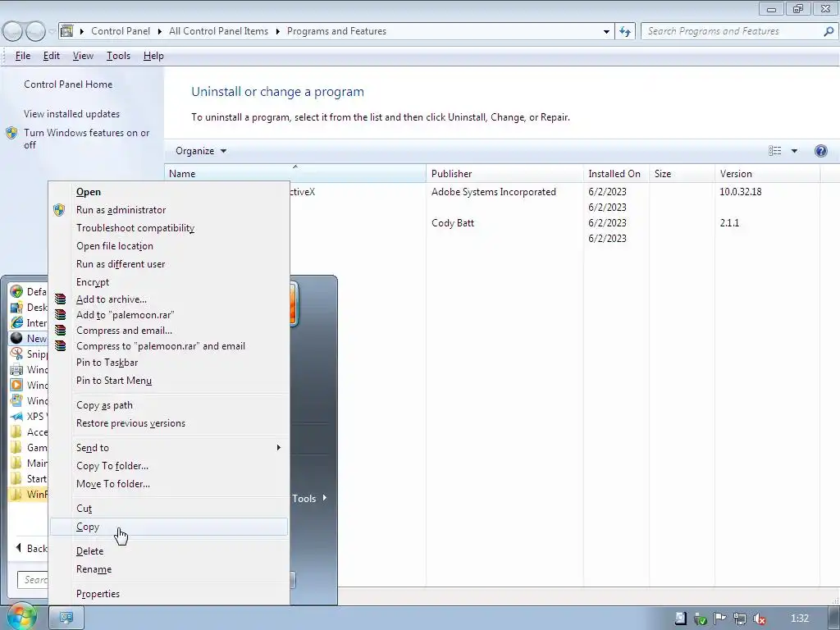This screenshot has width=840, height=630.
Task: Choose Open file location
Action: [x=169, y=246]
